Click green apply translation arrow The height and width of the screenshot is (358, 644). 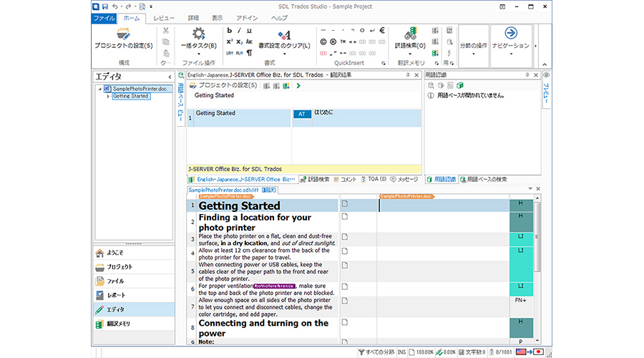coord(298,86)
